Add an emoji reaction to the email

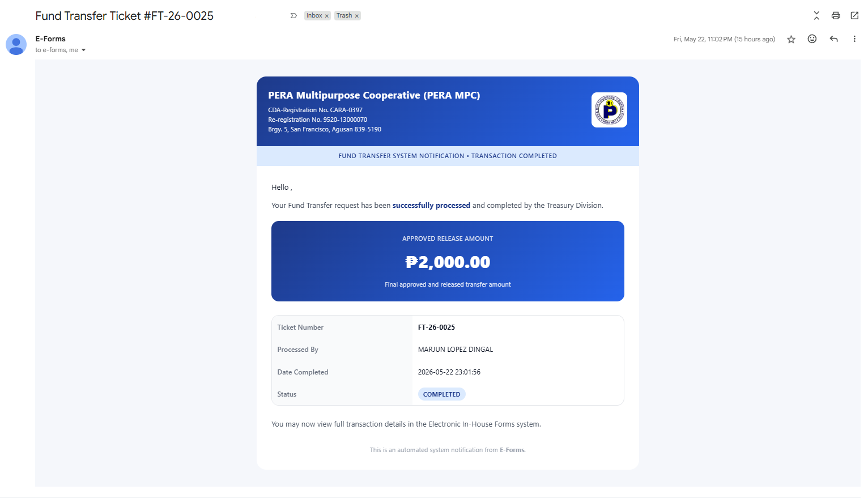(812, 39)
